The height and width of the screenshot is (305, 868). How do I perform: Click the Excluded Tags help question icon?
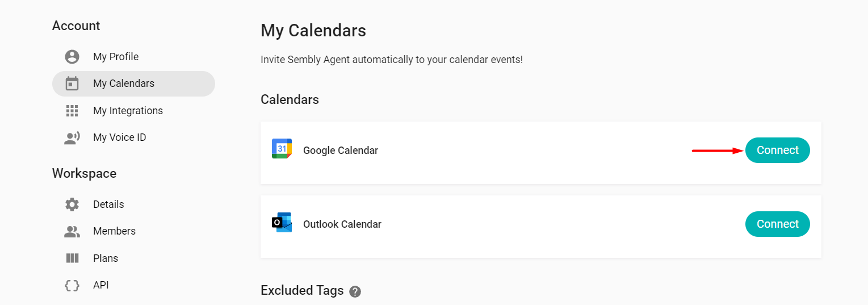[x=355, y=291]
